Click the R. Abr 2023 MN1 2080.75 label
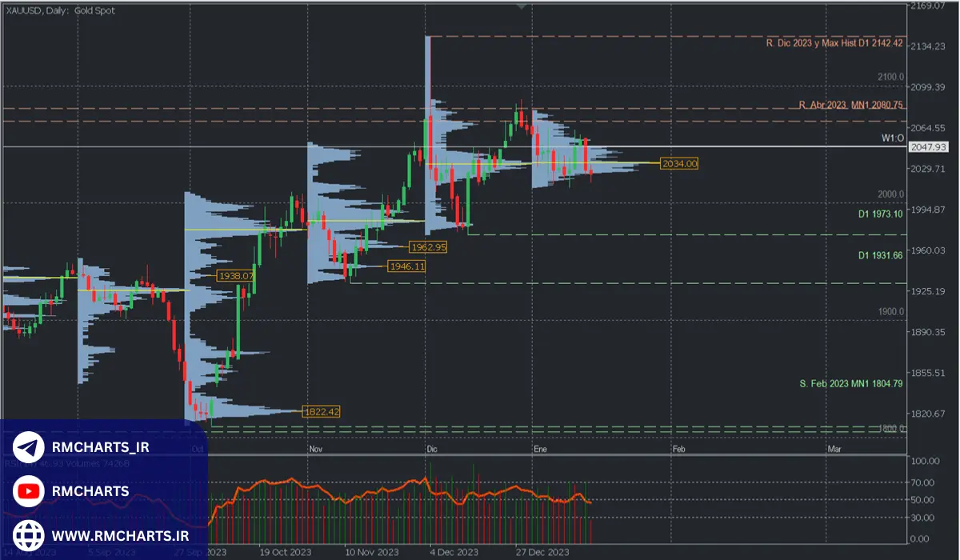960x560 pixels. tap(850, 104)
